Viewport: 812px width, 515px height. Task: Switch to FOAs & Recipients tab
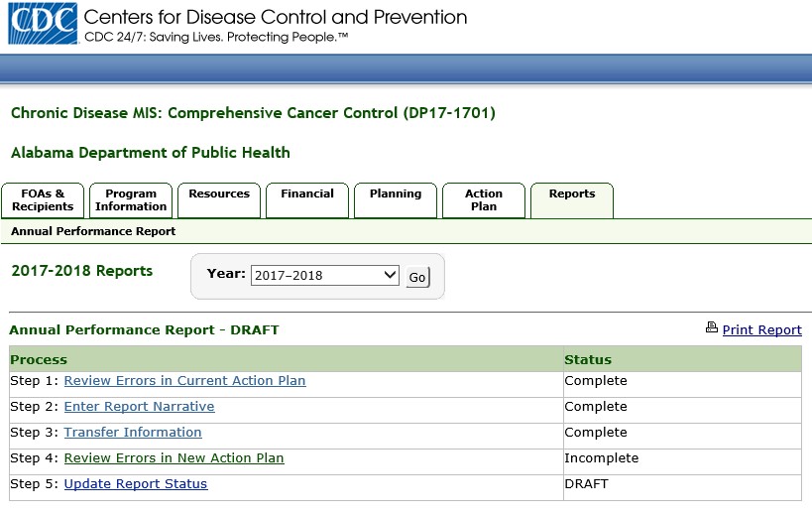[x=42, y=200]
